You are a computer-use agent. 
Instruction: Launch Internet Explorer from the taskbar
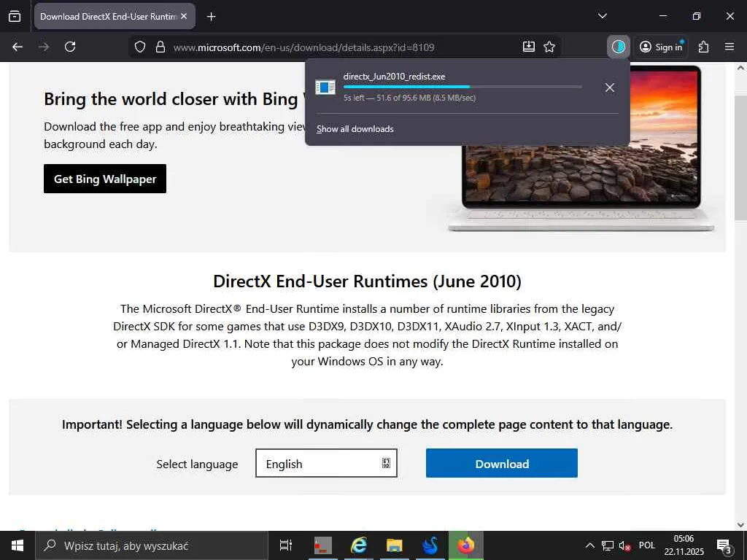358,545
